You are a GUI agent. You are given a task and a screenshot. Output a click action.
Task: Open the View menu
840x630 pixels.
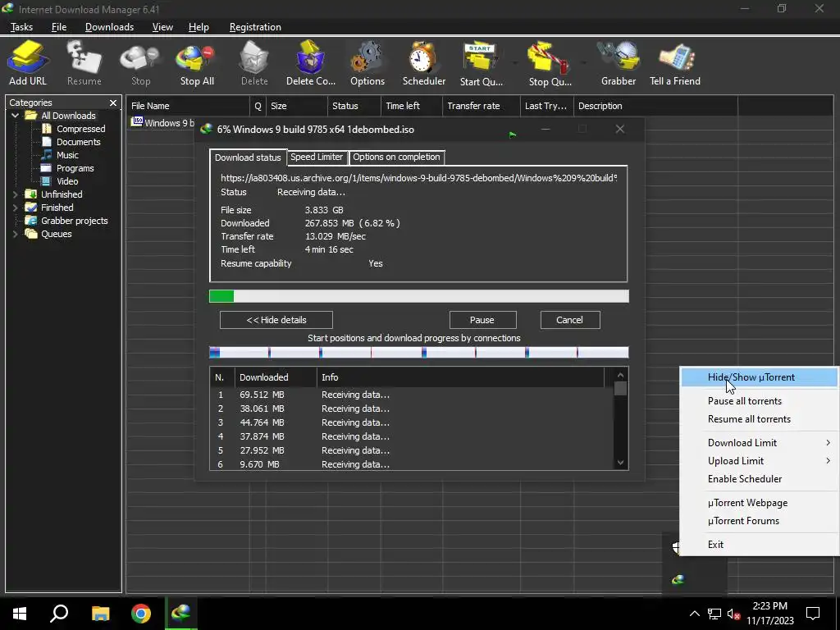coord(162,27)
